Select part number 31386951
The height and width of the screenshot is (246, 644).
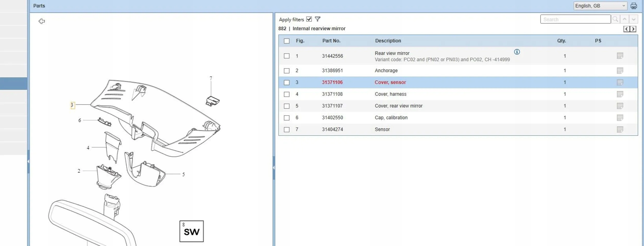(332, 71)
